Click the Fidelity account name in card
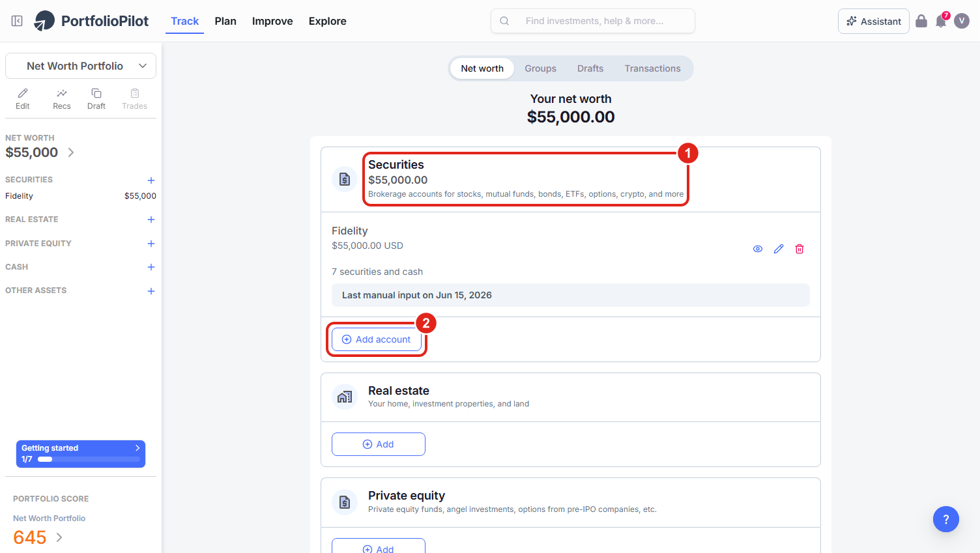Image resolution: width=980 pixels, height=553 pixels. (x=350, y=231)
